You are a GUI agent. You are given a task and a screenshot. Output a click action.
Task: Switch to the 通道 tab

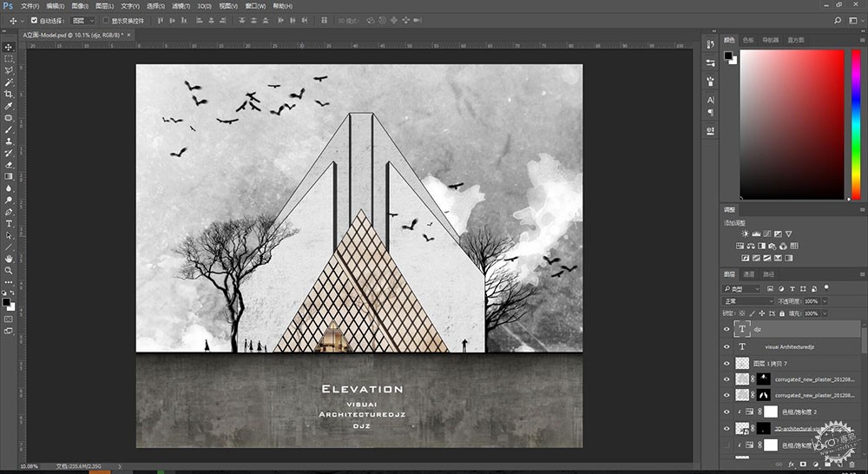coord(748,274)
